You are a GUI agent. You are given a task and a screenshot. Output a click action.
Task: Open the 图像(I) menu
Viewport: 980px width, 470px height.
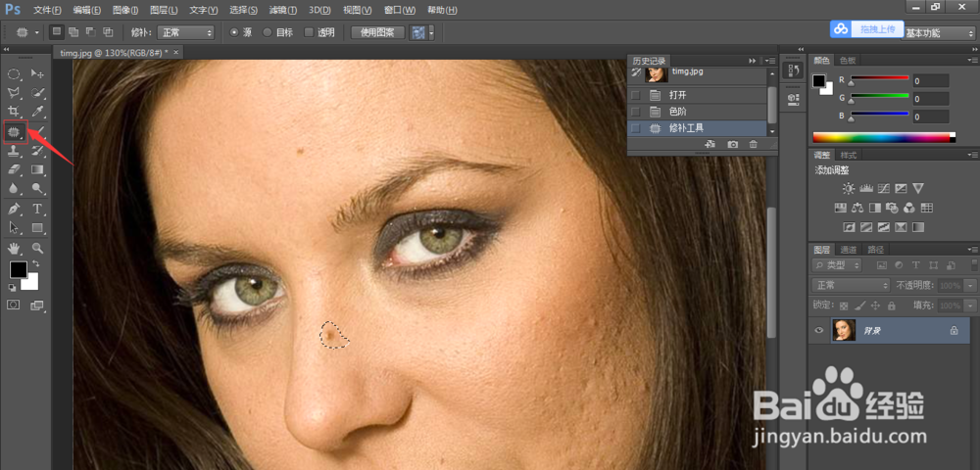tap(125, 11)
